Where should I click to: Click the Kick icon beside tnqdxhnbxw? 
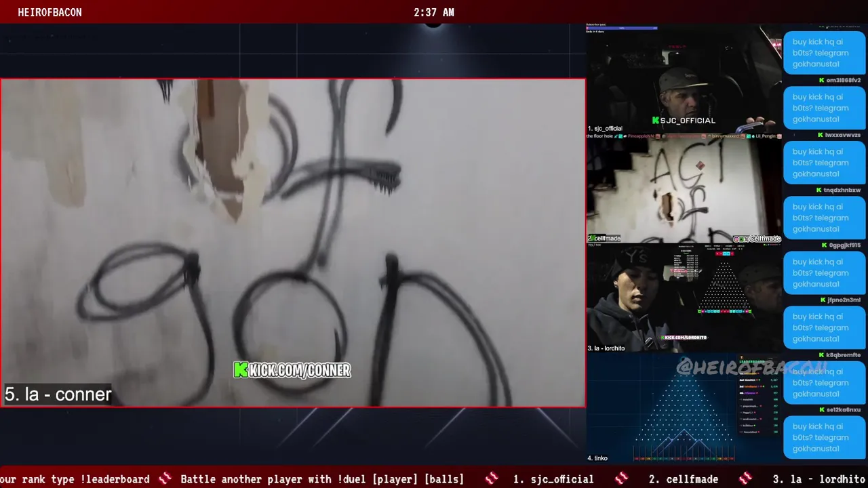819,190
